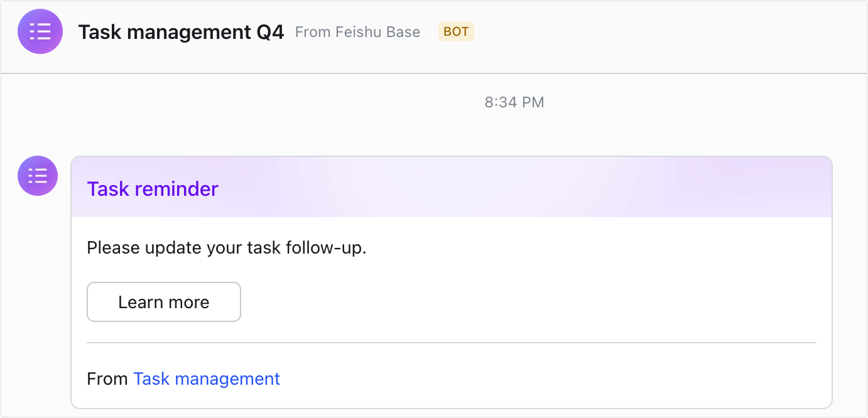
Task: Select the Task management Q4 chat title
Action: (181, 31)
